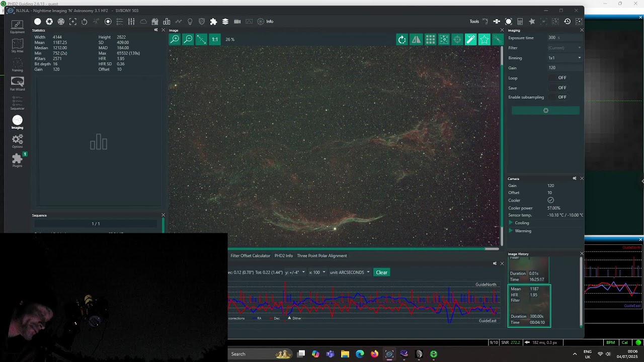
Task: Show the dome observatory panel icon
Action: (155, 22)
